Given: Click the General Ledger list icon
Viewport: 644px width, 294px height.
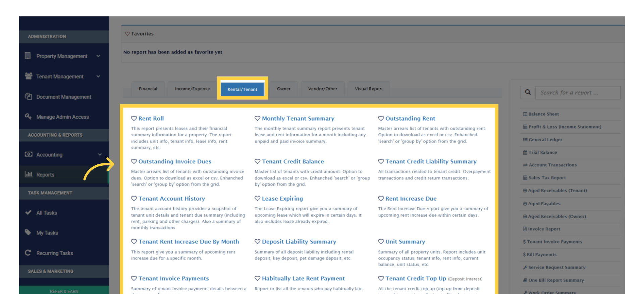Looking at the screenshot, I should tap(525, 140).
